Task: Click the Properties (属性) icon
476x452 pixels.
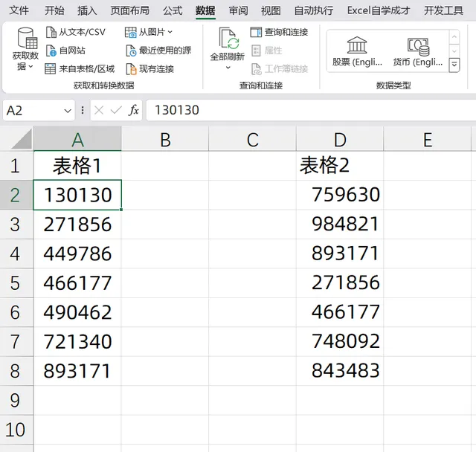Action: point(256,51)
